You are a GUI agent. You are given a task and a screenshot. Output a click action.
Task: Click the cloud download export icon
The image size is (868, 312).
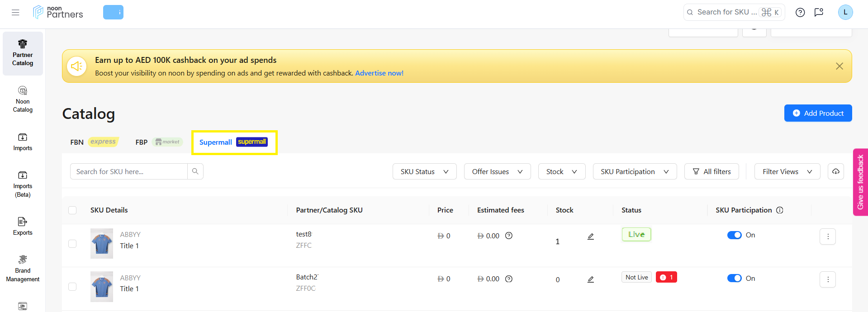(836, 171)
